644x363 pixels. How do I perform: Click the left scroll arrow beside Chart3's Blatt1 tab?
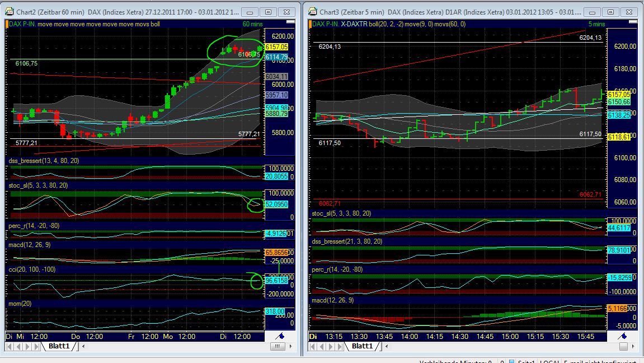386,345
